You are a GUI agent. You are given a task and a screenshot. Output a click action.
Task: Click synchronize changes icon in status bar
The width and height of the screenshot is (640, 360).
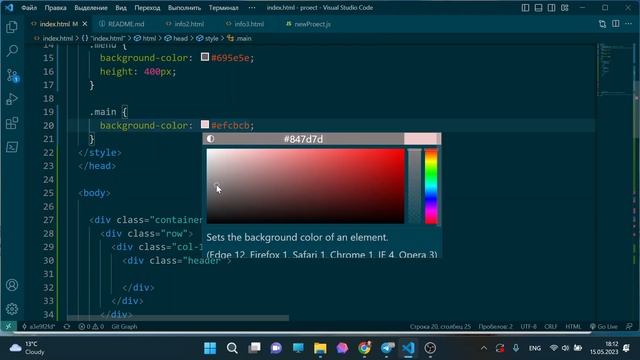pyautogui.click(x=67, y=327)
